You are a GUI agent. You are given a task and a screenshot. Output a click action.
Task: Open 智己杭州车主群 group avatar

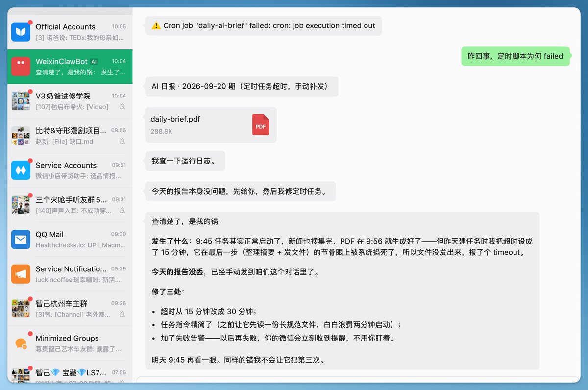click(x=21, y=309)
